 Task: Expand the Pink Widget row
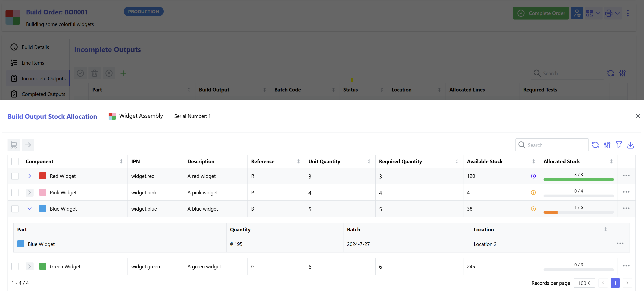point(29,192)
